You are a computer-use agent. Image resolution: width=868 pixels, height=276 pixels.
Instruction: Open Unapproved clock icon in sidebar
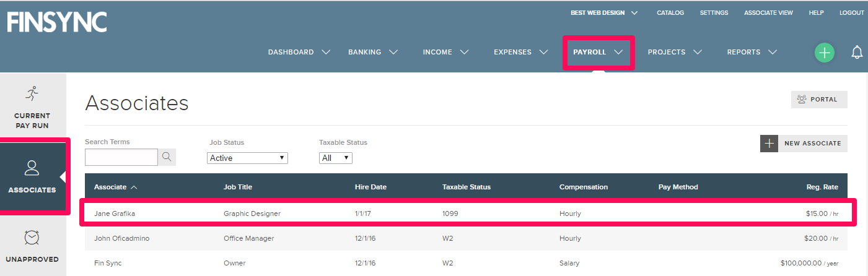[x=32, y=238]
